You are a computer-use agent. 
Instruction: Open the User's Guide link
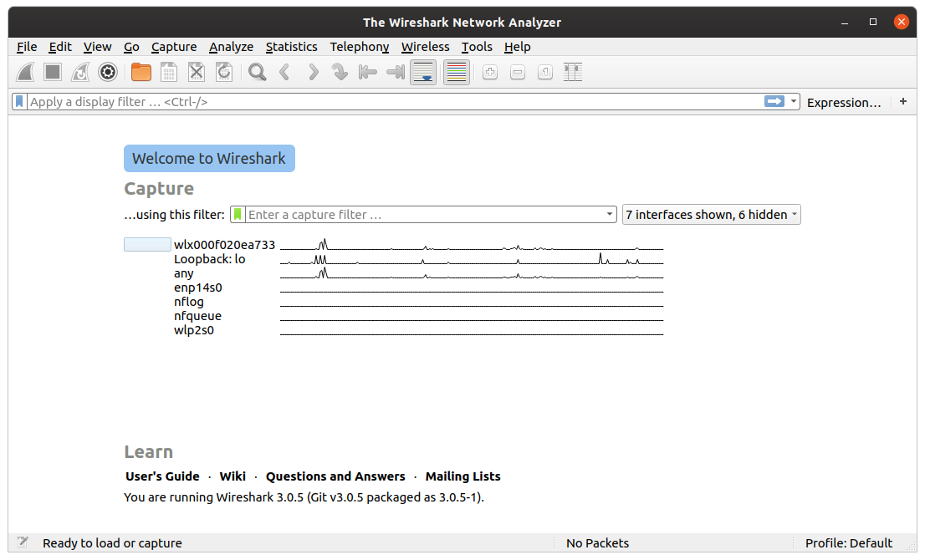162,476
